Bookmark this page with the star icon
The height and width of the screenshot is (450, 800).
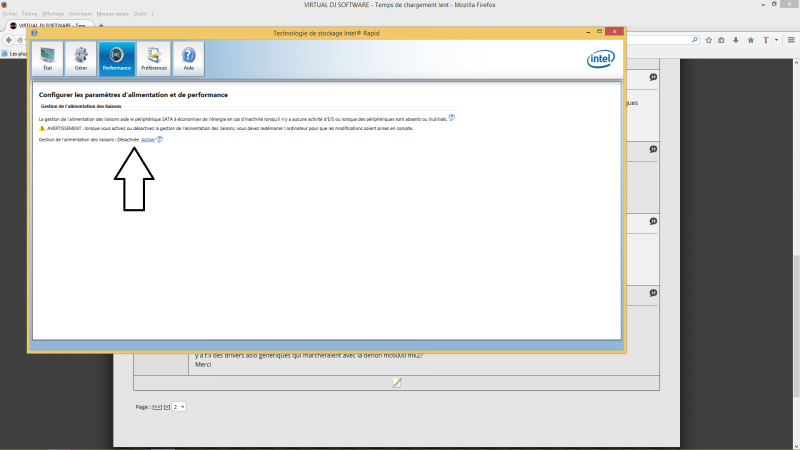709,40
